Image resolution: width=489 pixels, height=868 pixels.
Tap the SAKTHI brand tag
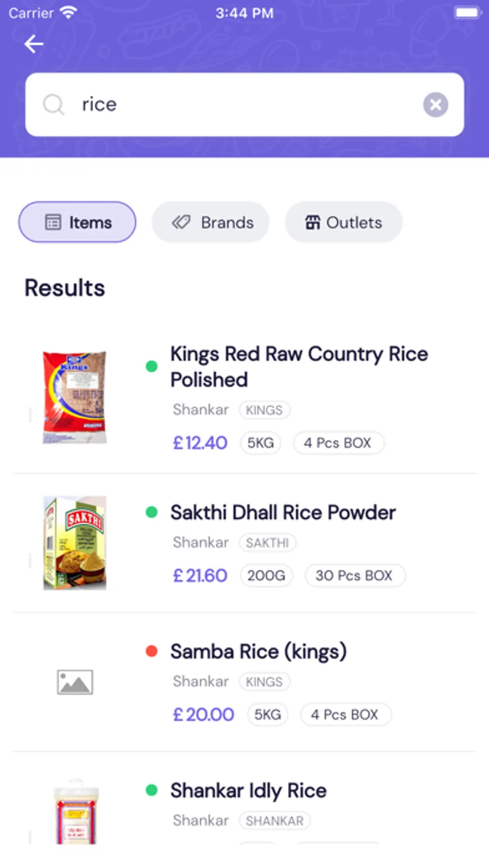tap(267, 543)
